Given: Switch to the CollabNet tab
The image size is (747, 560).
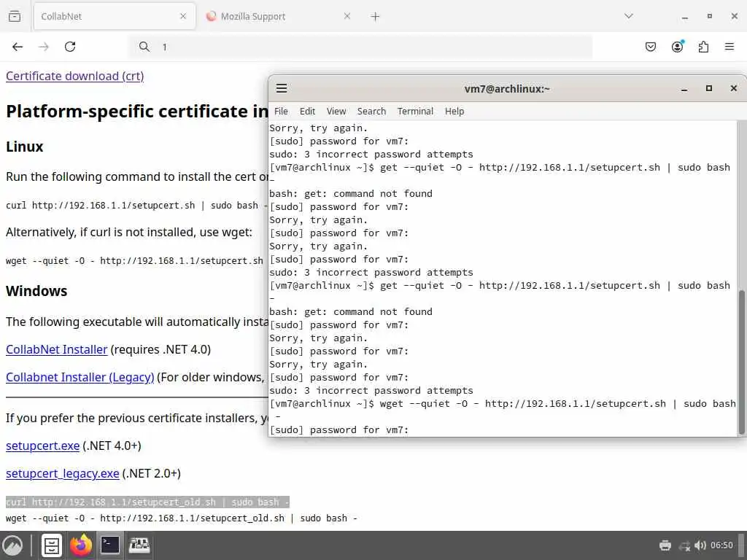Looking at the screenshot, I should [115, 16].
